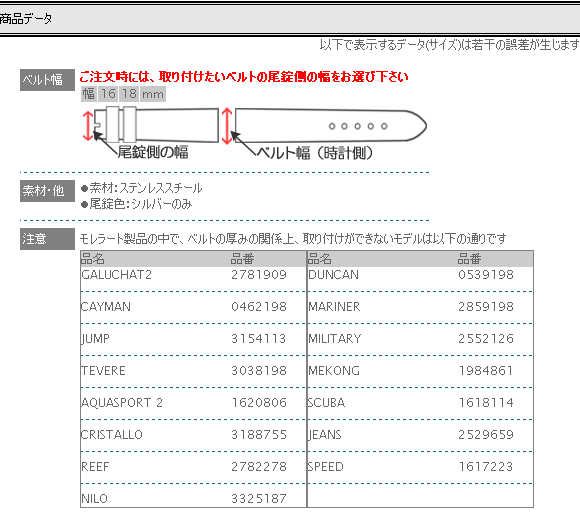The image size is (580, 514).
Task: Select part number 2781909
Action: pos(259,275)
